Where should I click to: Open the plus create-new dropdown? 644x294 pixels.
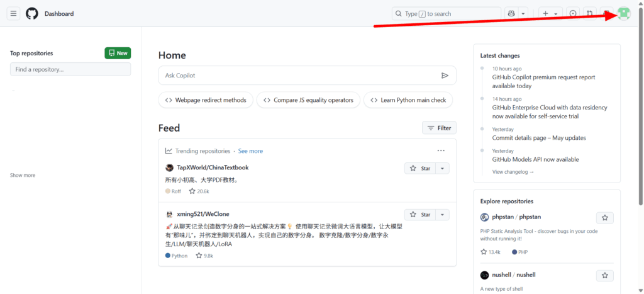550,14
